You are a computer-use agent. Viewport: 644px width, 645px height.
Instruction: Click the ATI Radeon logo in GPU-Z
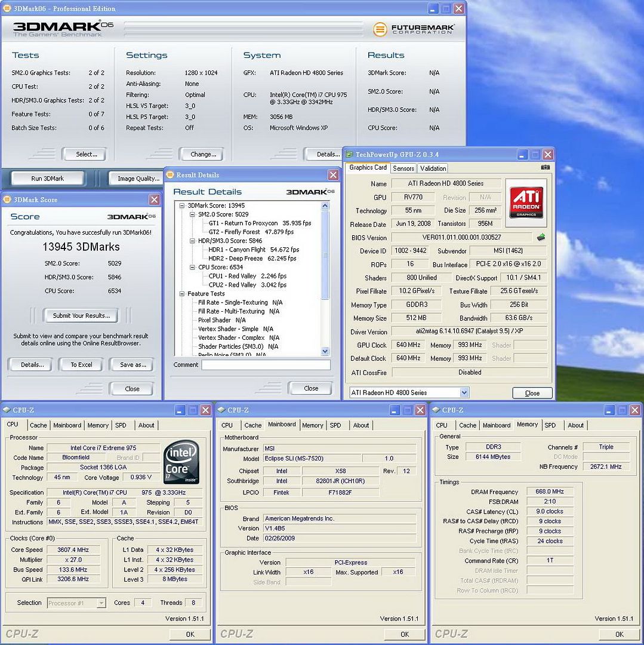(526, 202)
